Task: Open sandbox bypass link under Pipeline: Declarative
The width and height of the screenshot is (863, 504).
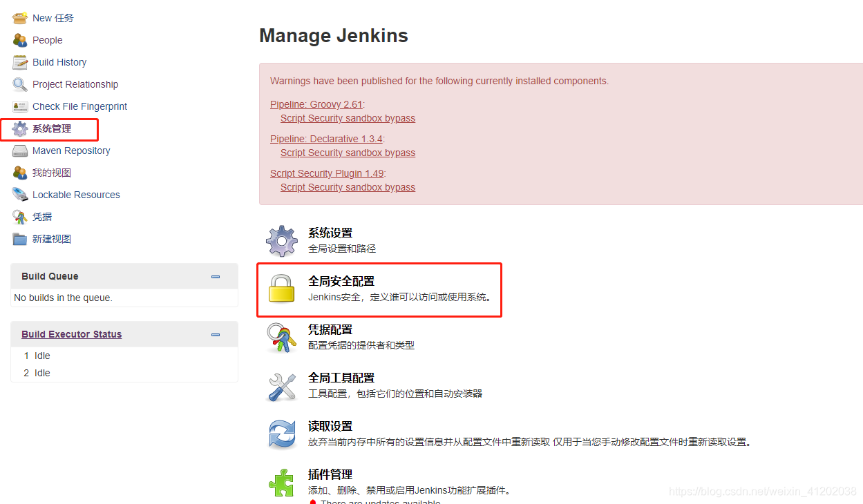Action: pyautogui.click(x=348, y=153)
